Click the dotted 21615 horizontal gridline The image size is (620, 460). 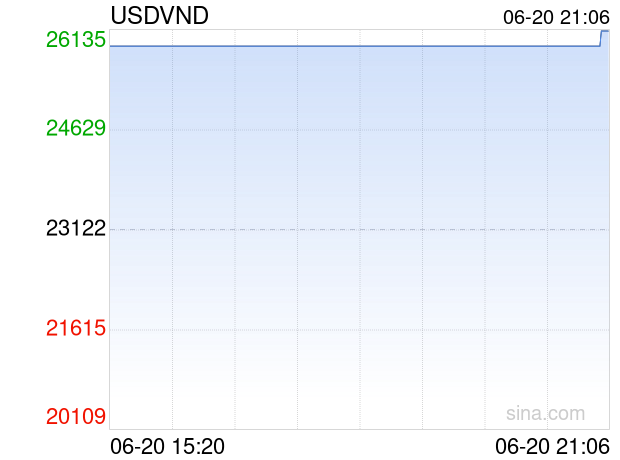359,329
